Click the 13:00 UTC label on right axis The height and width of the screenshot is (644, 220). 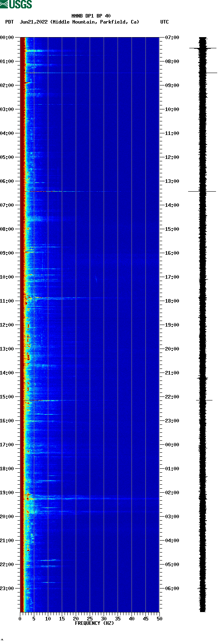pos(172,181)
